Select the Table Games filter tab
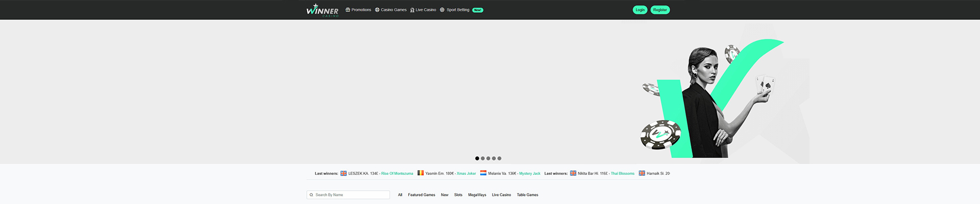The height and width of the screenshot is (204, 980). (x=527, y=195)
